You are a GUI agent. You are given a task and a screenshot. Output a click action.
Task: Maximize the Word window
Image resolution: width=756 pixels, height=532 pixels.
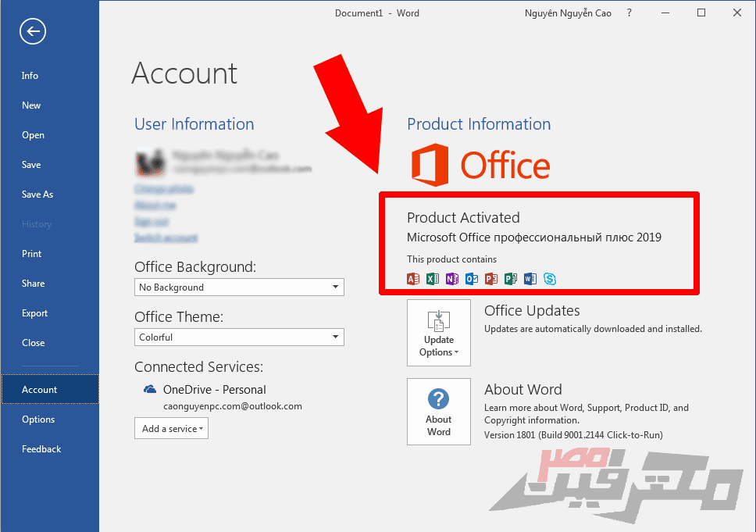coord(701,13)
